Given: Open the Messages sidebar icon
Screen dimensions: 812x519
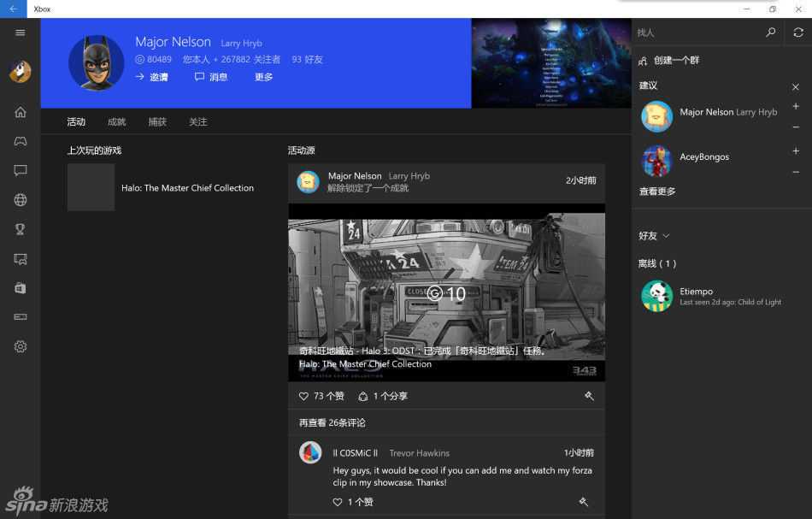Looking at the screenshot, I should tap(21, 171).
